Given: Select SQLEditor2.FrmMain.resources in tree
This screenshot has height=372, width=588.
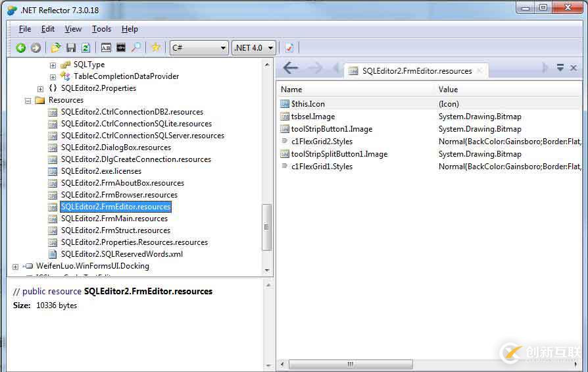Looking at the screenshot, I should point(114,219).
